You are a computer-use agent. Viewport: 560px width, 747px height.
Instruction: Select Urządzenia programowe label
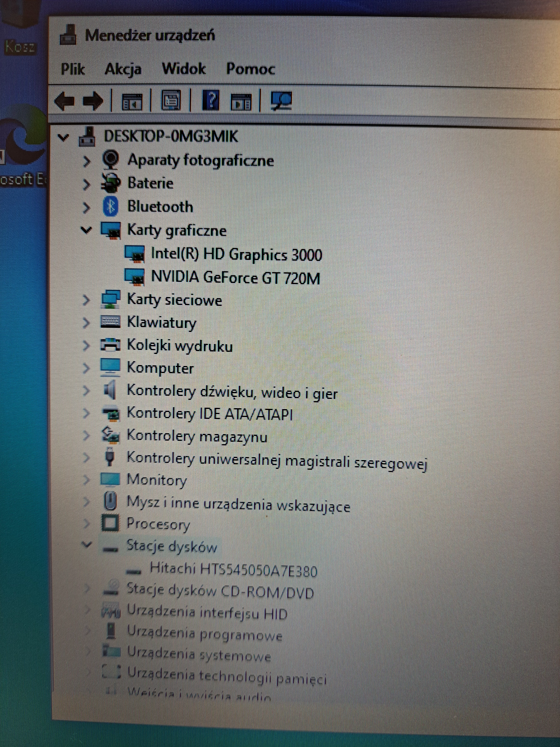pyautogui.click(x=205, y=634)
